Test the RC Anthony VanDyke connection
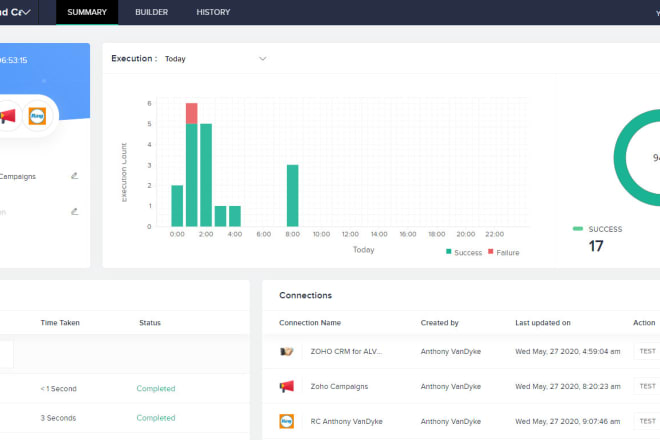Image resolution: width=660 pixels, height=440 pixels. pyautogui.click(x=647, y=421)
